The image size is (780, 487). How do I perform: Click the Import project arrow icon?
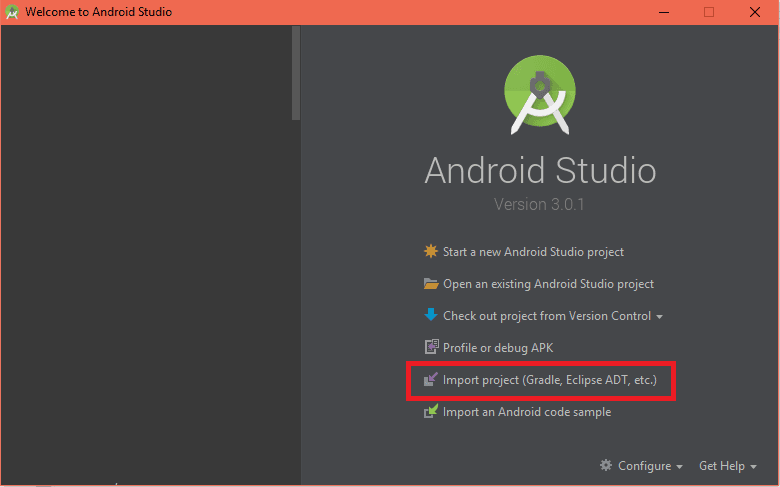pyautogui.click(x=431, y=380)
